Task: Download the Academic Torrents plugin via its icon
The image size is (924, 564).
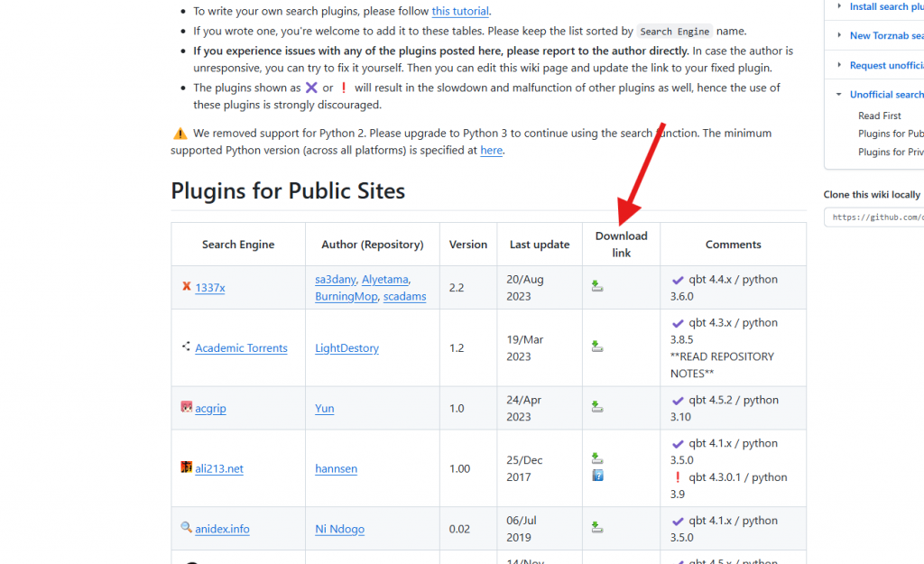Action: 597,346
